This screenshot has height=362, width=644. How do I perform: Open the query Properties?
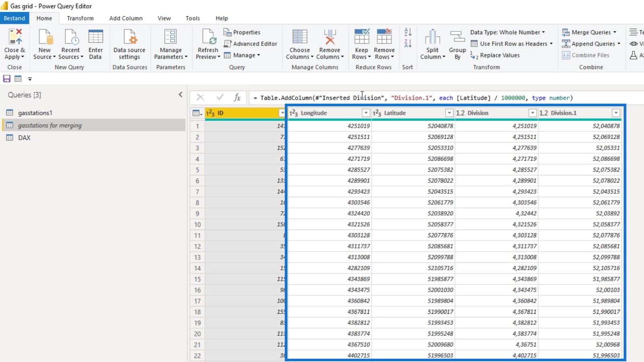click(x=242, y=32)
